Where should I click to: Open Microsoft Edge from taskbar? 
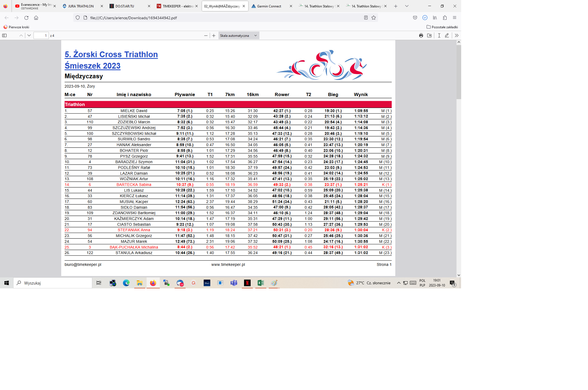126,283
